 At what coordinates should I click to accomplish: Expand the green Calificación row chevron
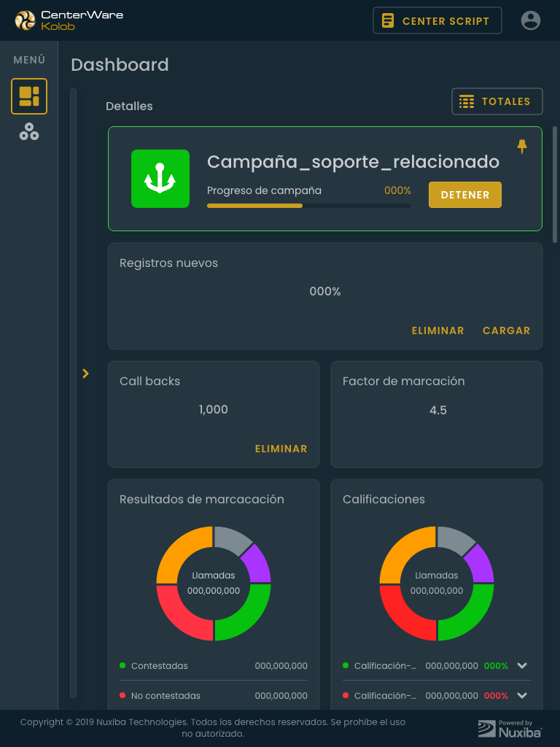coord(522,666)
